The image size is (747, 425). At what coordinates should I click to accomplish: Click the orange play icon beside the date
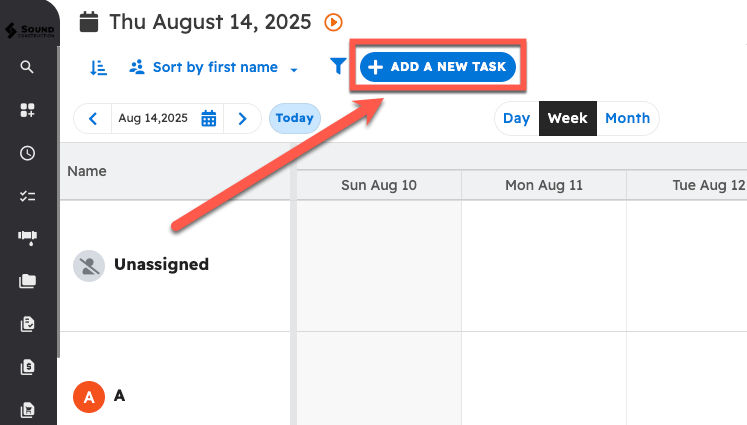click(x=334, y=21)
